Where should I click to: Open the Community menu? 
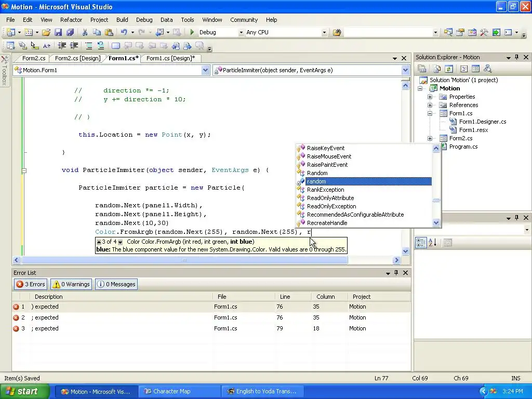tap(244, 20)
